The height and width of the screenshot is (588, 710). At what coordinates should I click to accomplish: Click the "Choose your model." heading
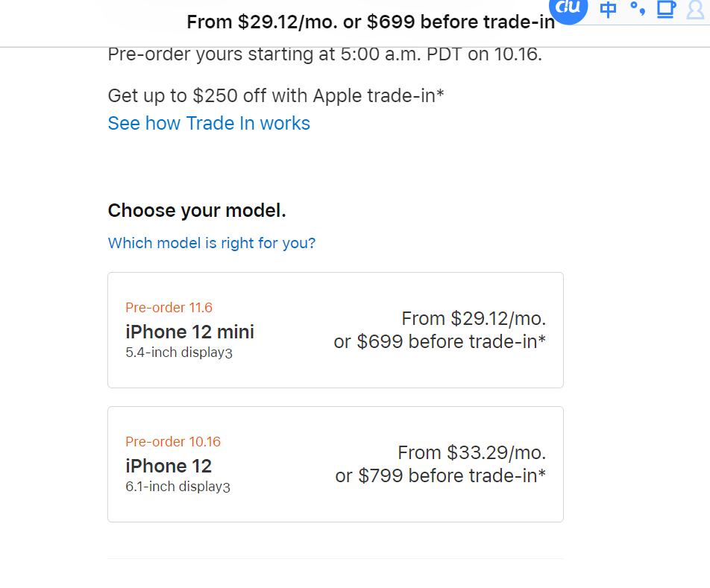click(x=197, y=211)
